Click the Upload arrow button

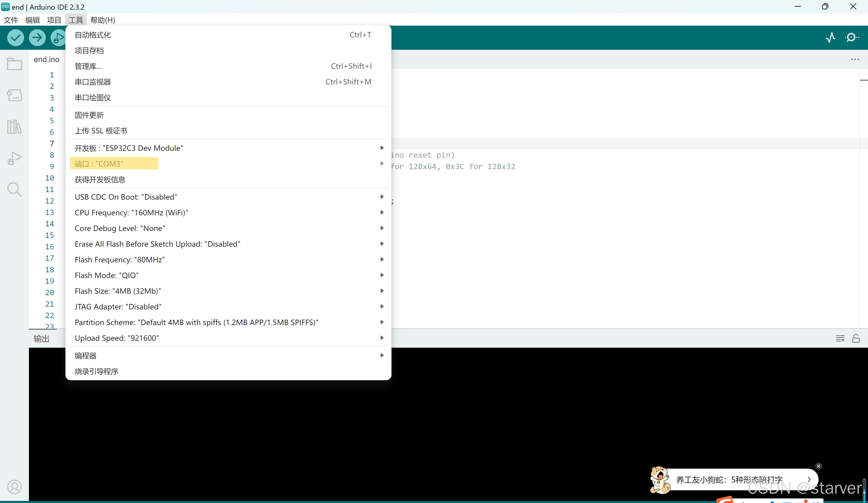[x=37, y=38]
